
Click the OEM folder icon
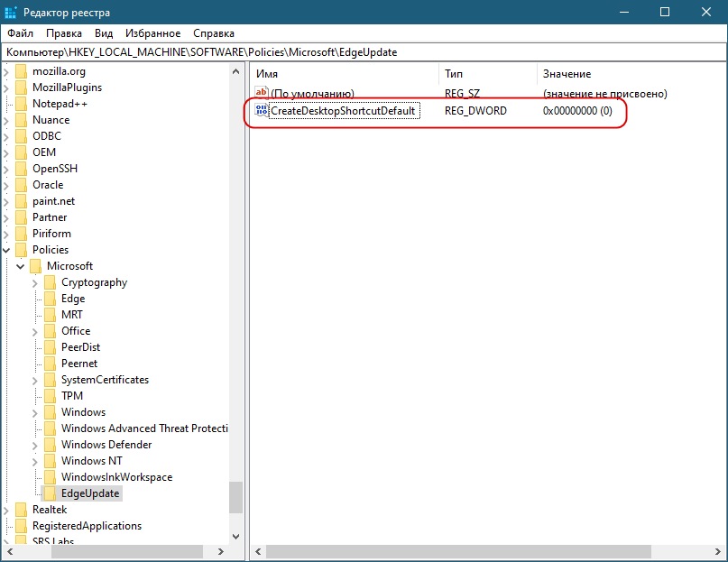[x=22, y=152]
